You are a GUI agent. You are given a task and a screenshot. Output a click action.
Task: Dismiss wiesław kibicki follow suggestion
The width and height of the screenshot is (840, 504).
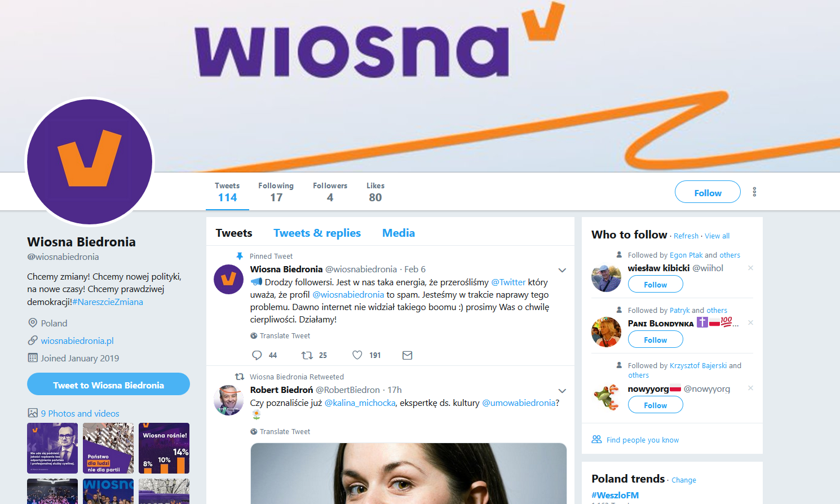(x=750, y=268)
